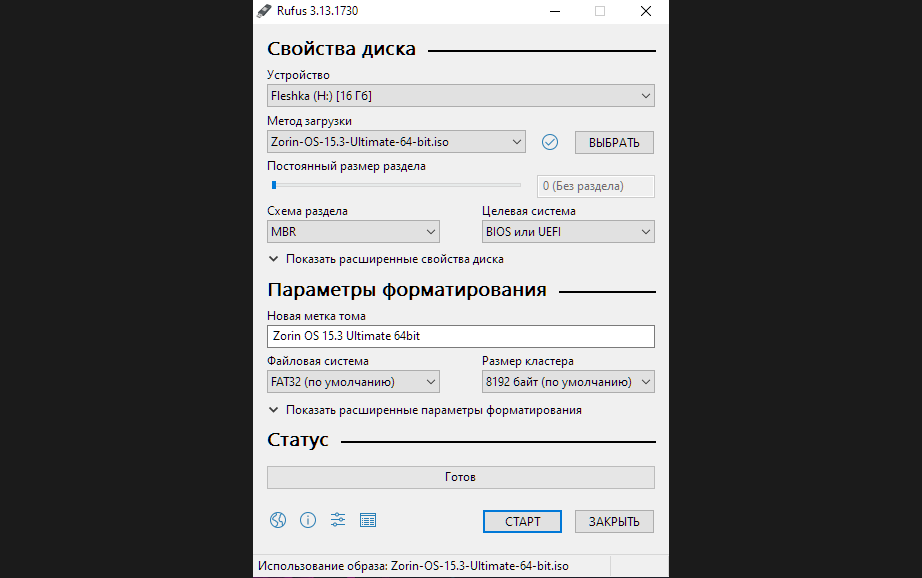Click the ЗАКРЫТЬ button
Viewport: 922px width, 578px height.
tap(614, 522)
